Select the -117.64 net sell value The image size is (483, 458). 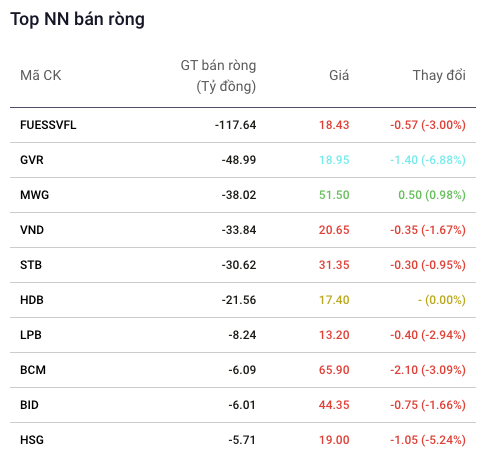[x=235, y=125]
